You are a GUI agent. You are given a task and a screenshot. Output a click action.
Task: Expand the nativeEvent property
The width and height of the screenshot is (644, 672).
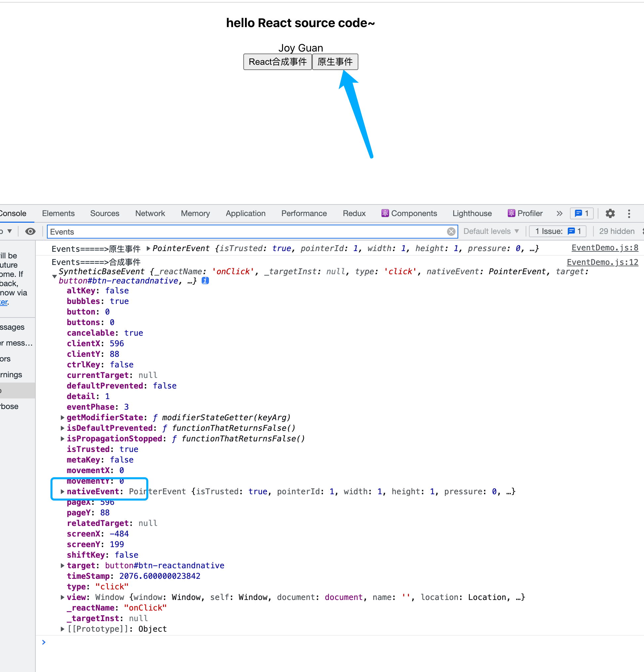click(62, 491)
